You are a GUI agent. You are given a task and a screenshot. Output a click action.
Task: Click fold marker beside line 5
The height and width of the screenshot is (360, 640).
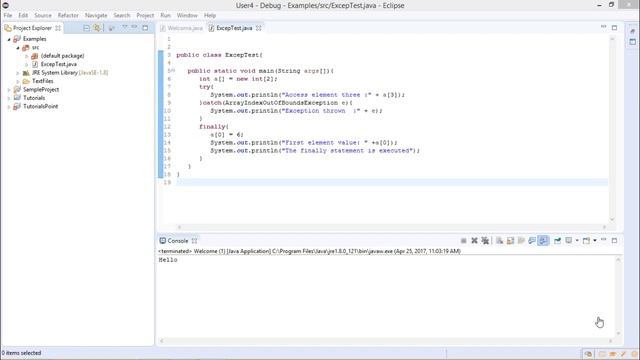(173, 71)
